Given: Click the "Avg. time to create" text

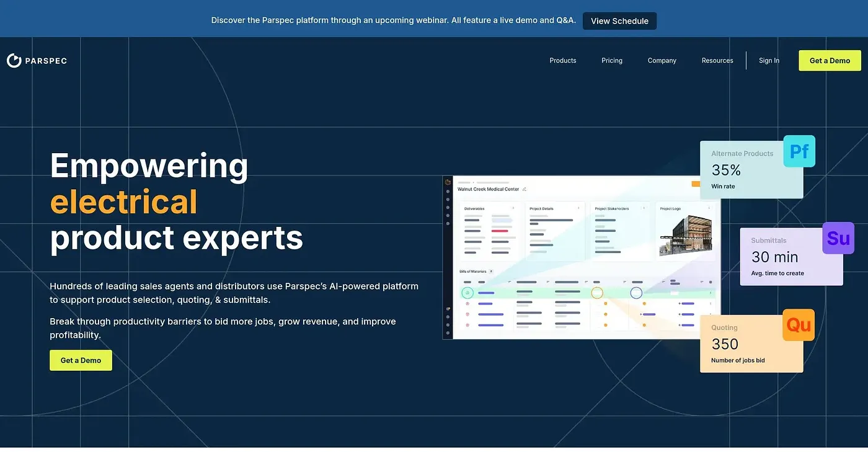Looking at the screenshot, I should tap(777, 273).
